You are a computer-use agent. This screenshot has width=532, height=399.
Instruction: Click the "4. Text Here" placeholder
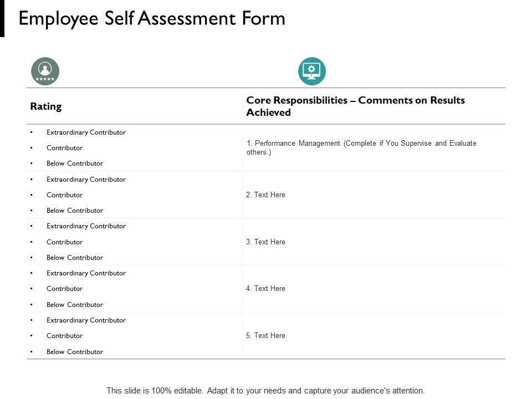coord(266,289)
